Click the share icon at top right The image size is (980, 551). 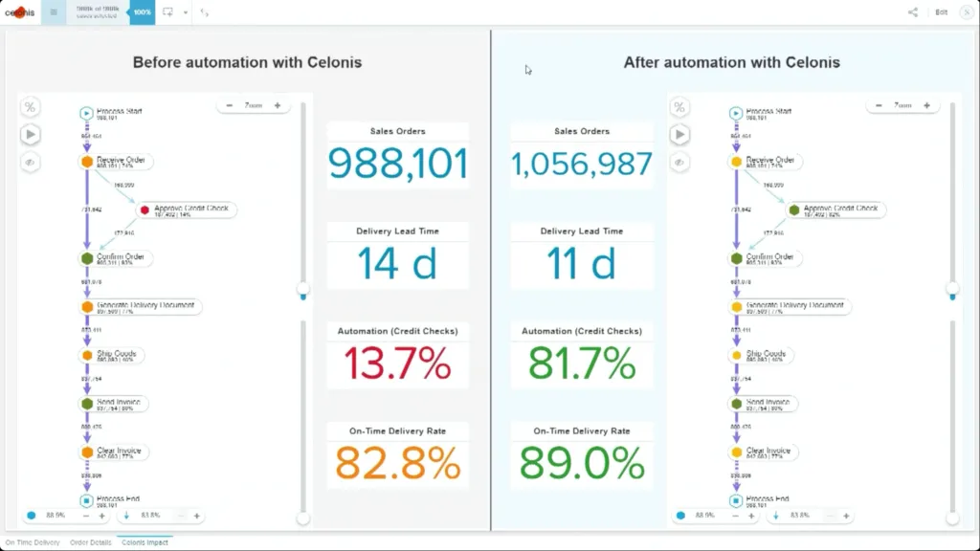pyautogui.click(x=912, y=12)
